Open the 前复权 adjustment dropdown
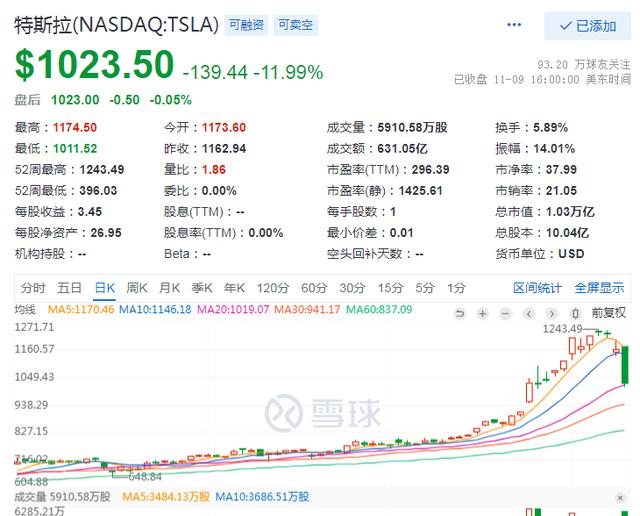This screenshot has height=516, width=640. [609, 313]
